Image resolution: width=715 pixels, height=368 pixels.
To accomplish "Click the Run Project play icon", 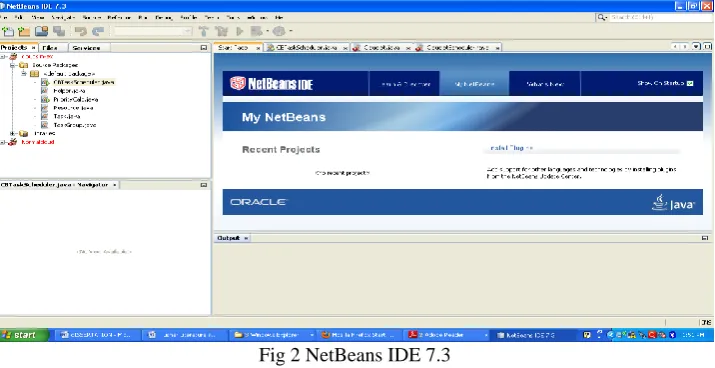I will coord(239,31).
